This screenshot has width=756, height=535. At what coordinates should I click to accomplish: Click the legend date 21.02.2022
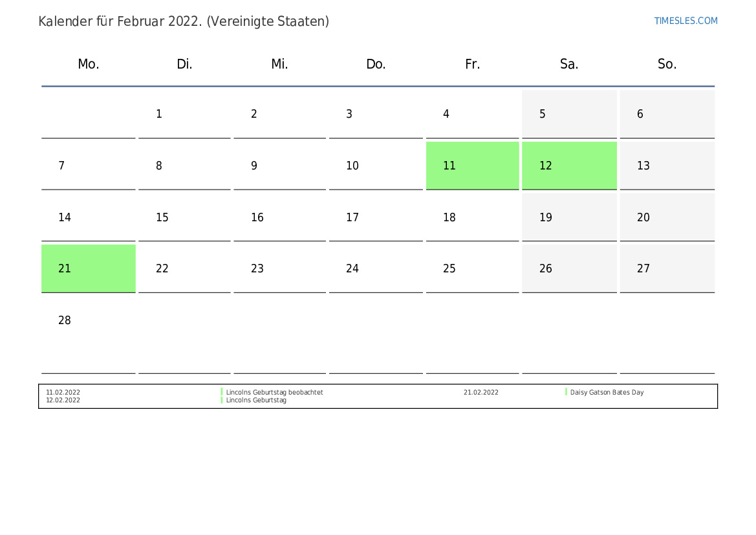481,392
